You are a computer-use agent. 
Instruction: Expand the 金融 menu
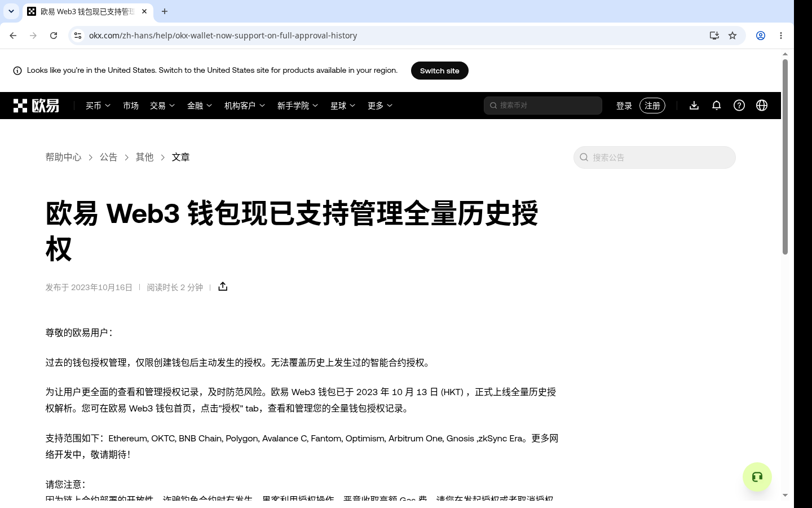[200, 106]
